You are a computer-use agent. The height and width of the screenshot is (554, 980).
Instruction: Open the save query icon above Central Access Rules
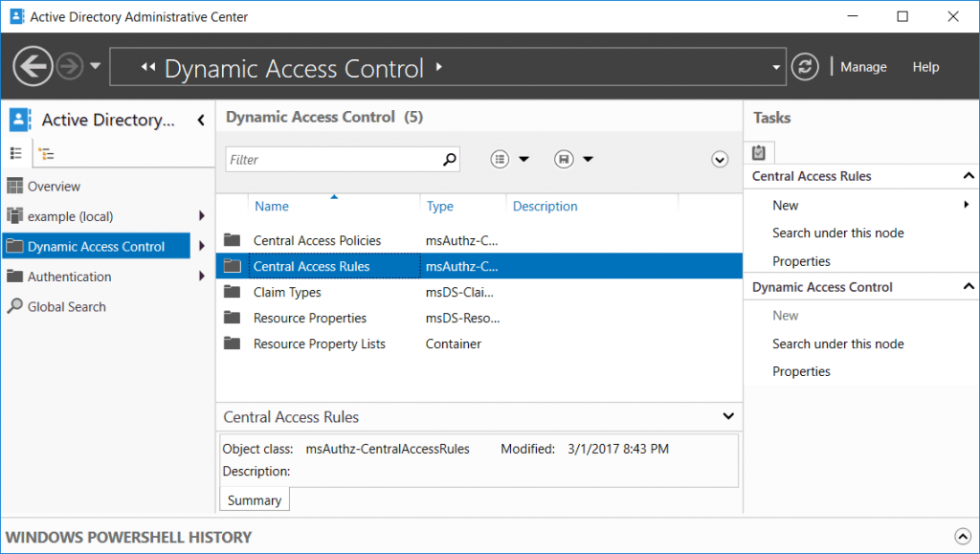(564, 159)
